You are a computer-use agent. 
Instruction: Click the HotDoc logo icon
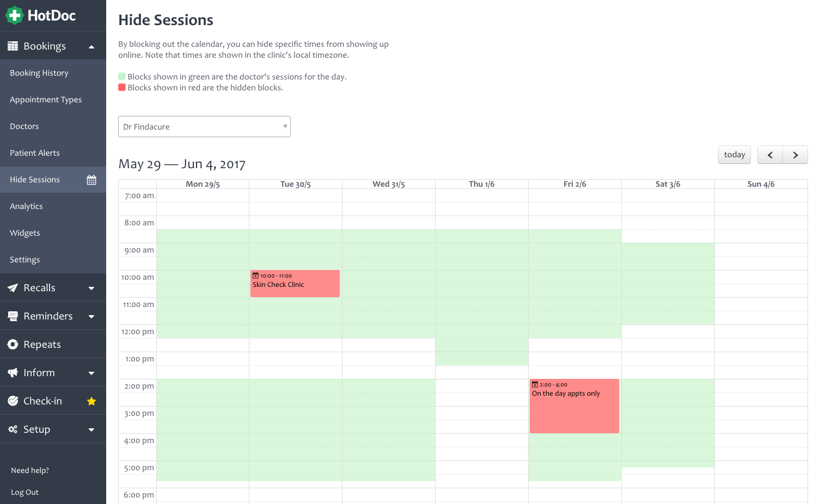coord(14,15)
